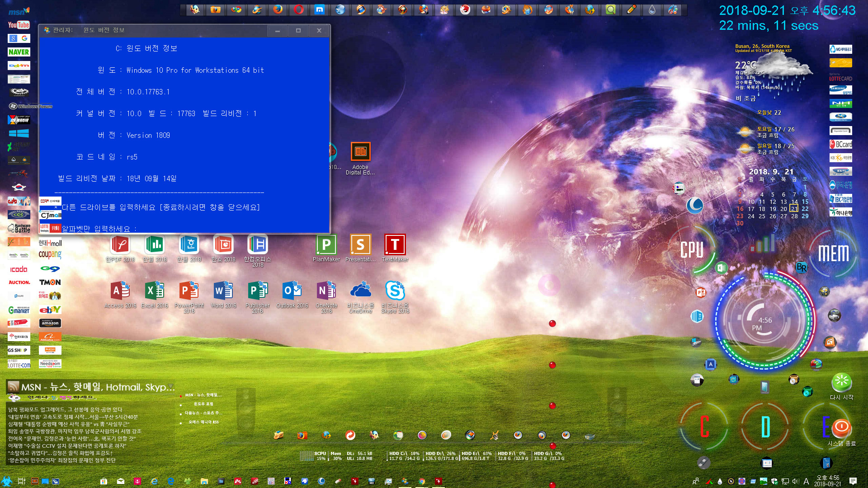The image size is (868, 488).
Task: Open TMON shopping shortcut
Action: 50,282
